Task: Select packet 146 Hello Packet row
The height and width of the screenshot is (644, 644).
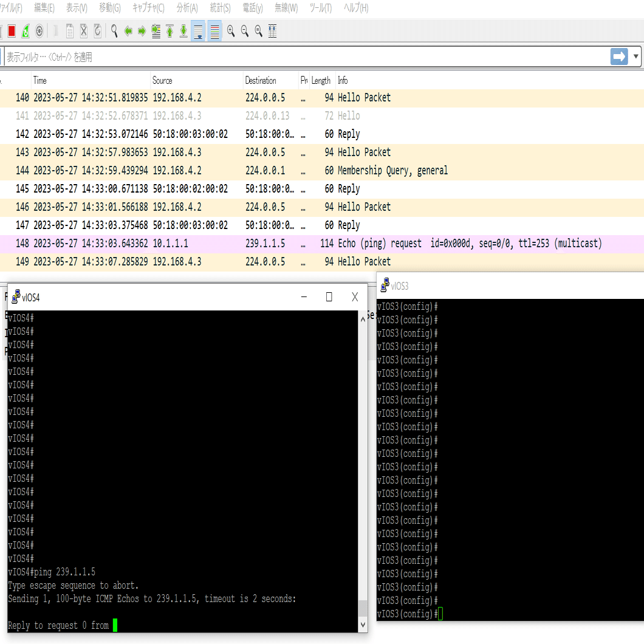Action: click(x=322, y=207)
